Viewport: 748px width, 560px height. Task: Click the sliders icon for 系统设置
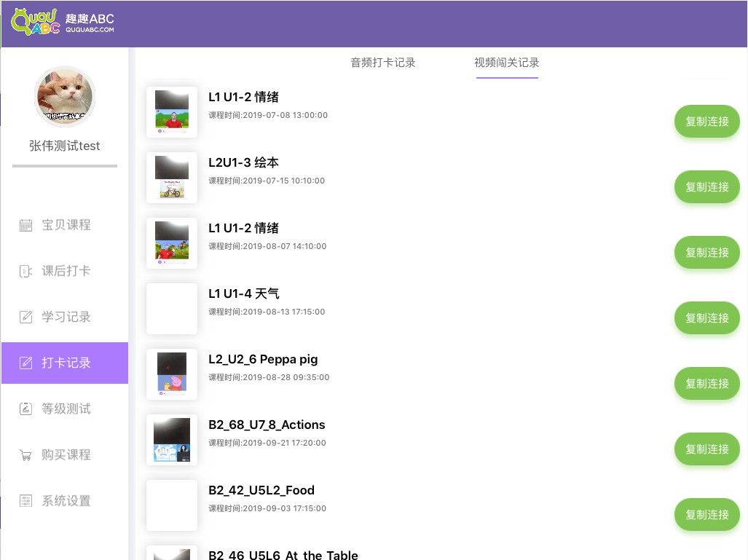[25, 501]
